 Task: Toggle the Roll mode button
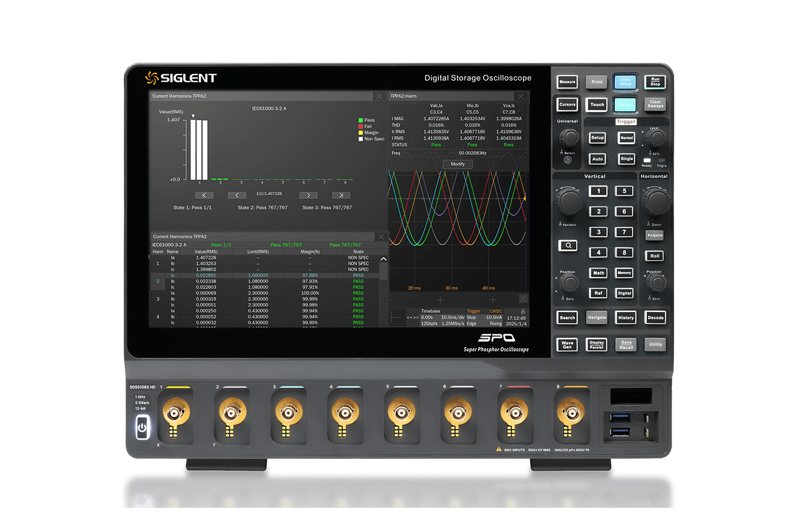[x=655, y=256]
